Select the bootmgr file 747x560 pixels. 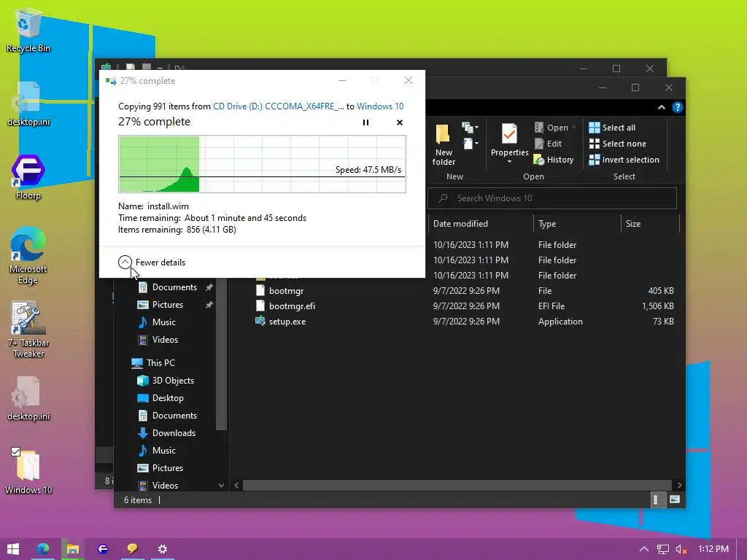tap(286, 291)
